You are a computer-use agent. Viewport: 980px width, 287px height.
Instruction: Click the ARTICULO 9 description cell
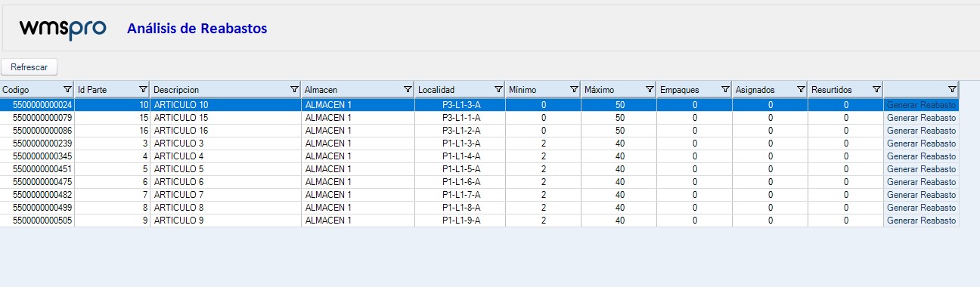[x=225, y=221]
